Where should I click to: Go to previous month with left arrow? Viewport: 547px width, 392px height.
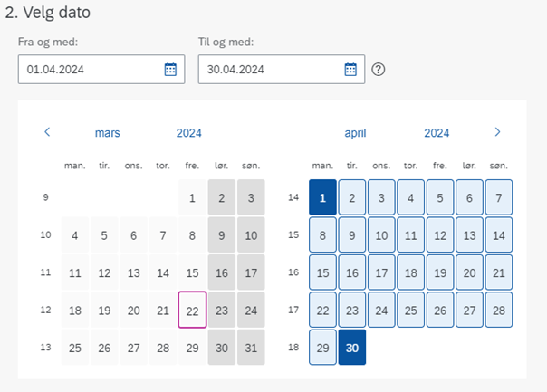pos(47,132)
